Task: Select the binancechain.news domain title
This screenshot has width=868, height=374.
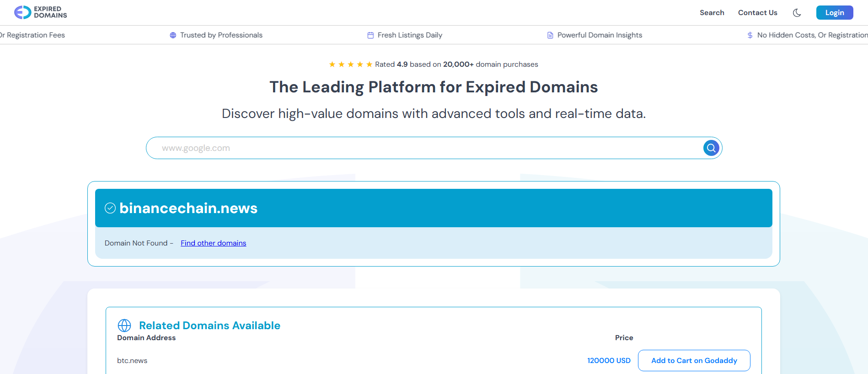Action: coord(188,208)
